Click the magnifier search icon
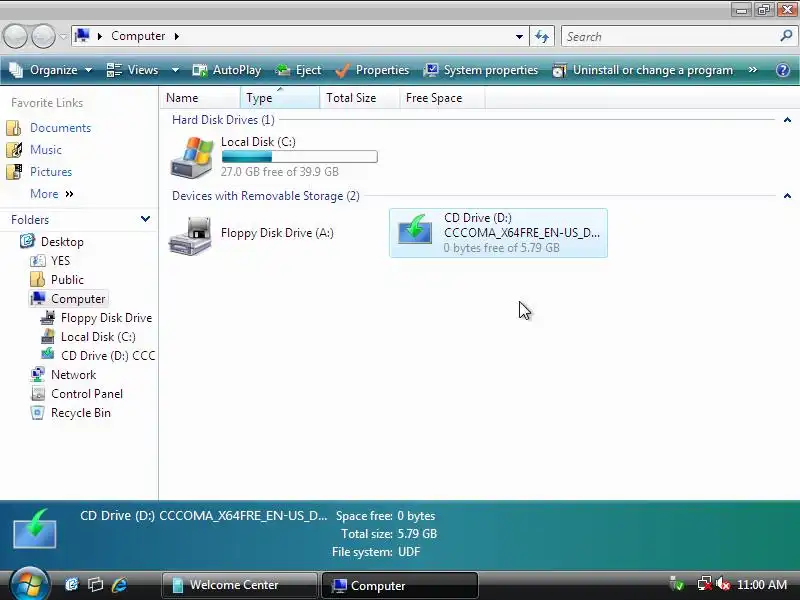 pyautogui.click(x=786, y=36)
